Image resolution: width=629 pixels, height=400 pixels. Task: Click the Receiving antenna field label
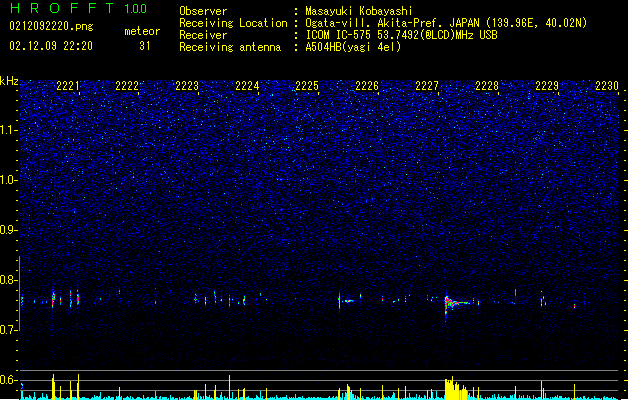pos(230,47)
